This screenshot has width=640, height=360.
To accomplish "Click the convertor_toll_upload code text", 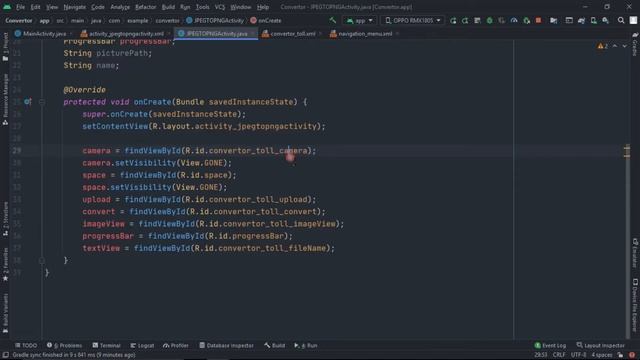I will 258,200.
